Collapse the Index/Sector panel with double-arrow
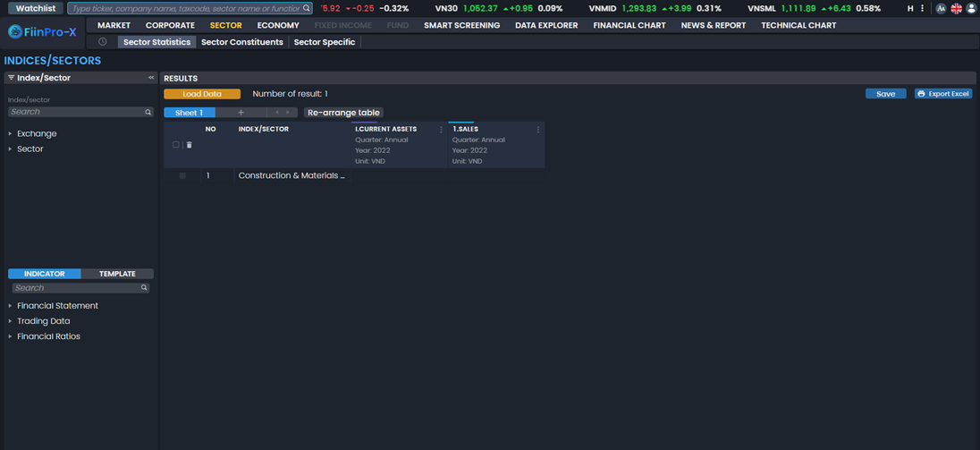 (151, 78)
